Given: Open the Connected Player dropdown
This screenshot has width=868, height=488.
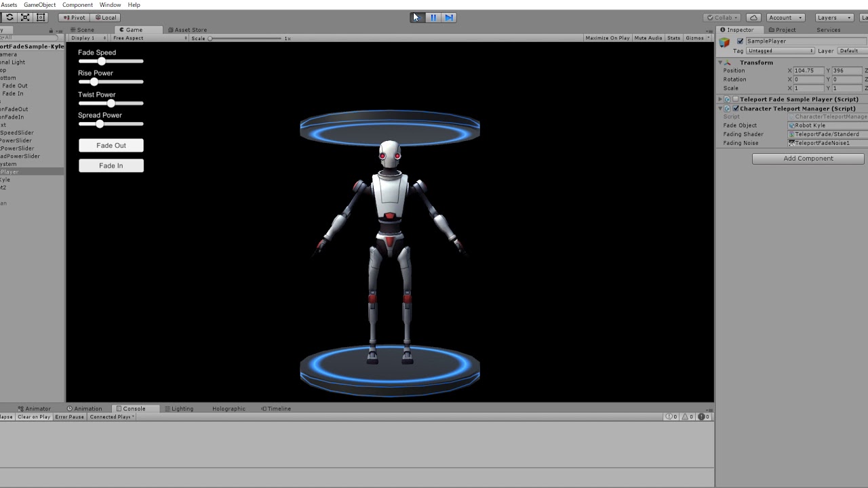Looking at the screenshot, I should [112, 417].
